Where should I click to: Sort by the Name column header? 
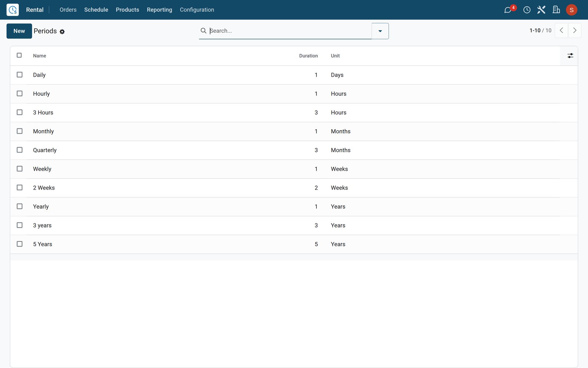point(40,56)
